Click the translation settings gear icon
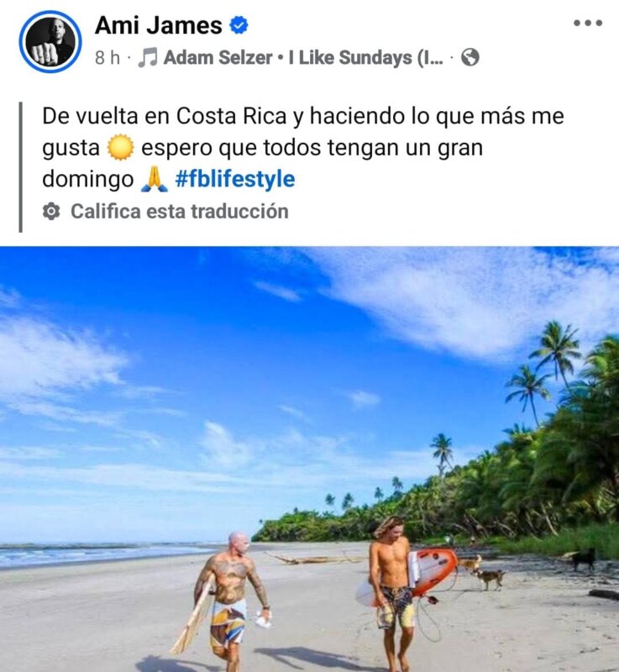 coord(51,212)
